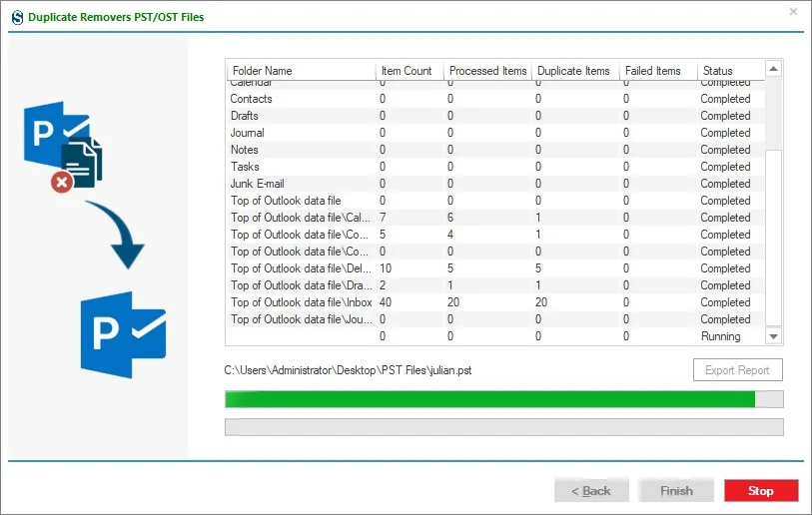Click the scroll down arrow in the results table
The width and height of the screenshot is (812, 515).
tap(774, 336)
